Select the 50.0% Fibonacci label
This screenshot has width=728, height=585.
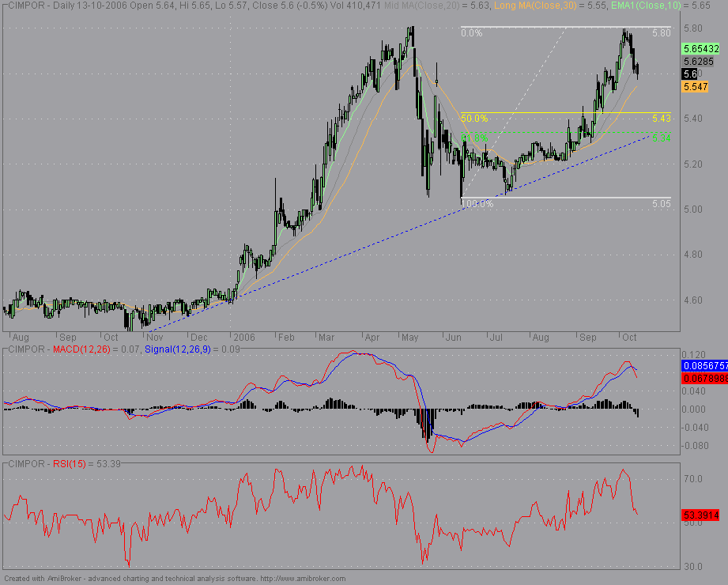(474, 119)
